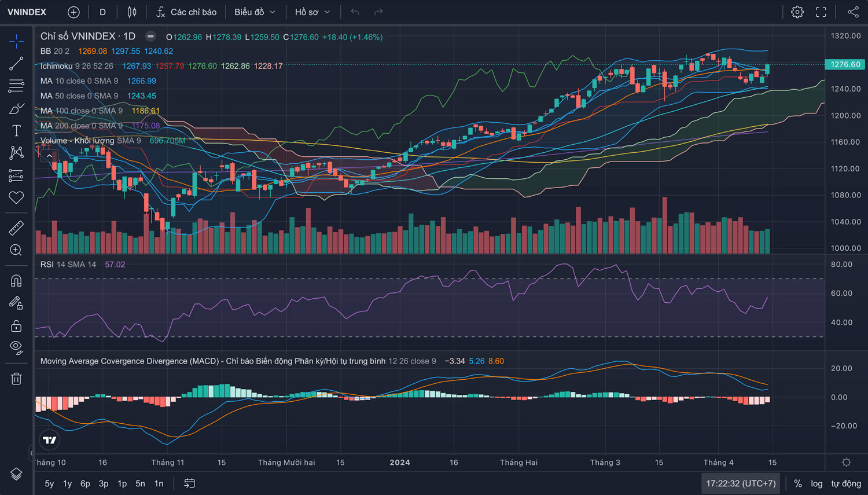Screen dimensions: 868x495
Task: Activate the magnet snap mode icon
Action: click(16, 281)
